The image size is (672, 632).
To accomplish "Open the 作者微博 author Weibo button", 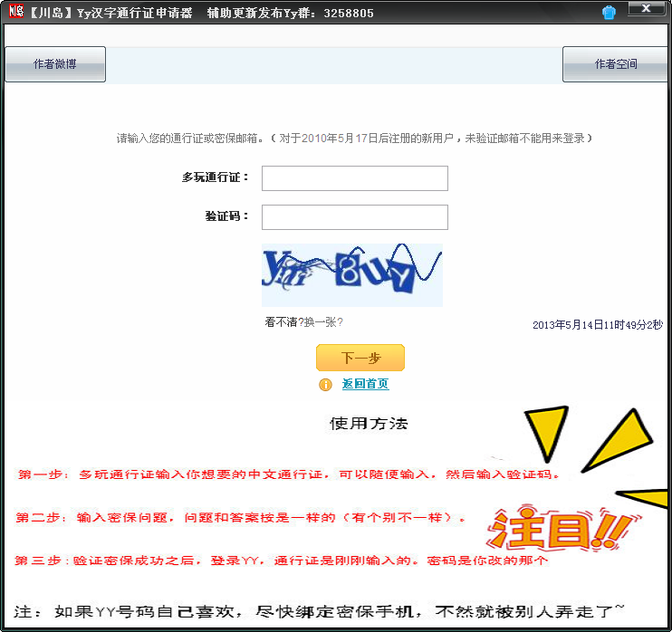I will tap(55, 64).
